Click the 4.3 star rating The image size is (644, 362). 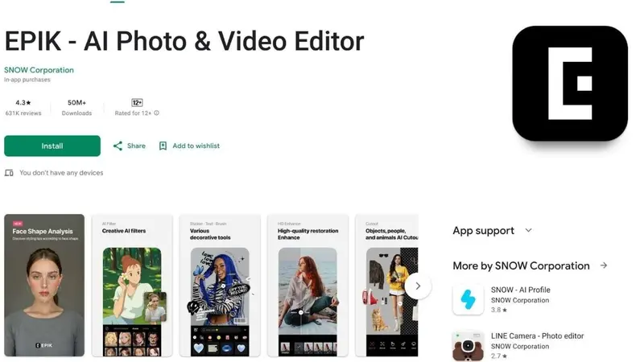coord(23,103)
